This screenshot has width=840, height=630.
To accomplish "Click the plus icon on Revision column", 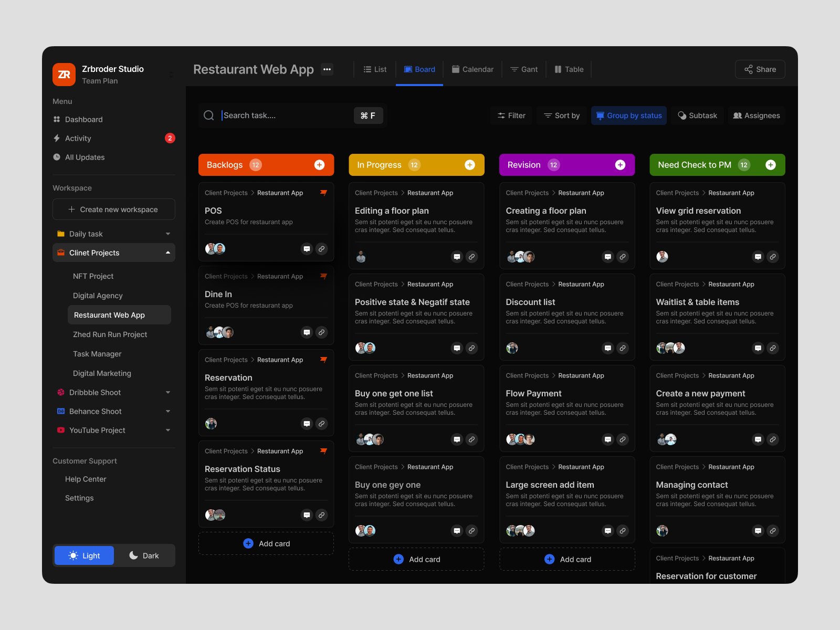I will click(620, 165).
